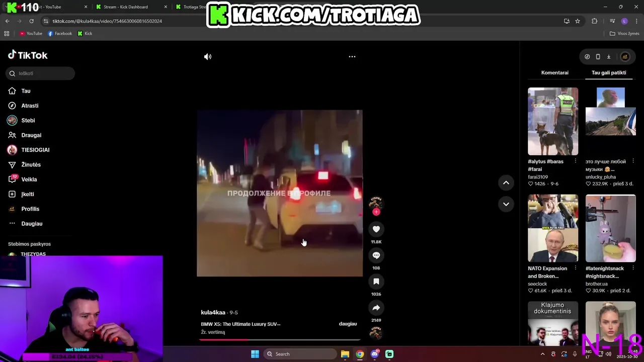Open the Windows Start menu

coord(255,354)
